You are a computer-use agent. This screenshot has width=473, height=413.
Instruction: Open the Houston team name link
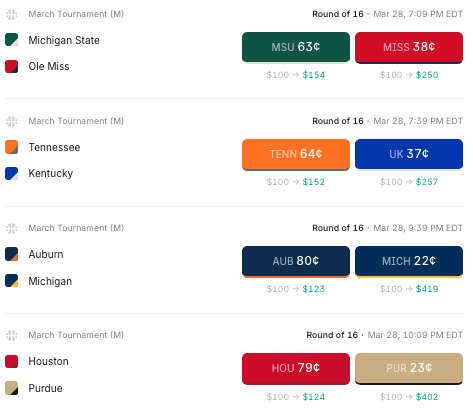48,361
